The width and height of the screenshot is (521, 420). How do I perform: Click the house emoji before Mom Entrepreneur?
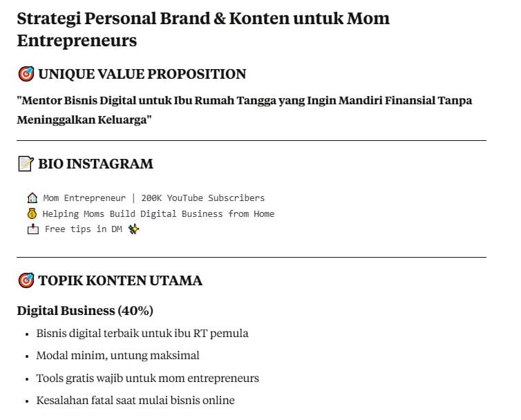tap(32, 198)
